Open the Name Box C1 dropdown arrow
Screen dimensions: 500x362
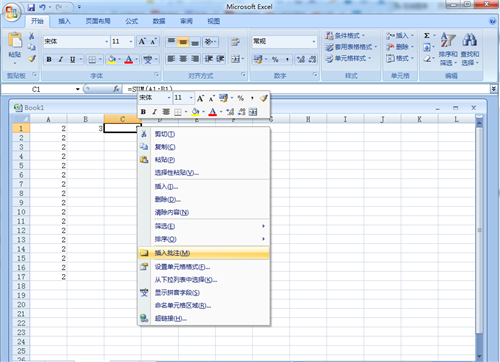78,89
